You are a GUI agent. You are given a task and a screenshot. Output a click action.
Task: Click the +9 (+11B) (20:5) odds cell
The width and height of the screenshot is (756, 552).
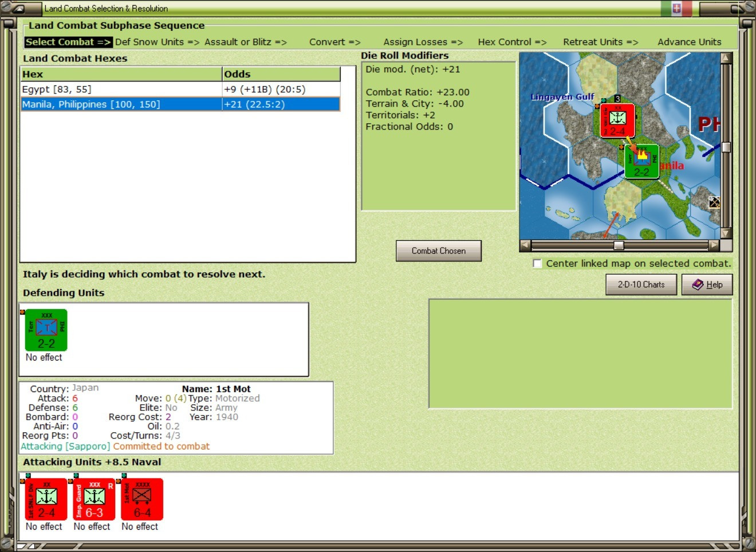281,89
